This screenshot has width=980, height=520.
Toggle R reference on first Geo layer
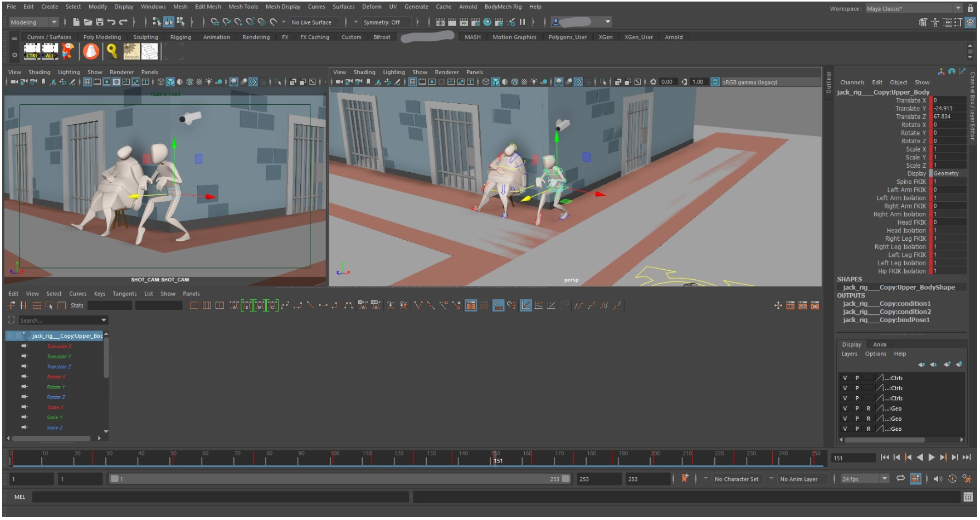pos(868,409)
